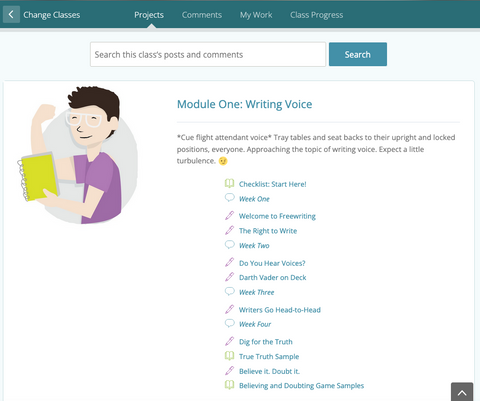
Task: Click the pencil icon beside Dig for the Truth
Action: click(x=229, y=341)
